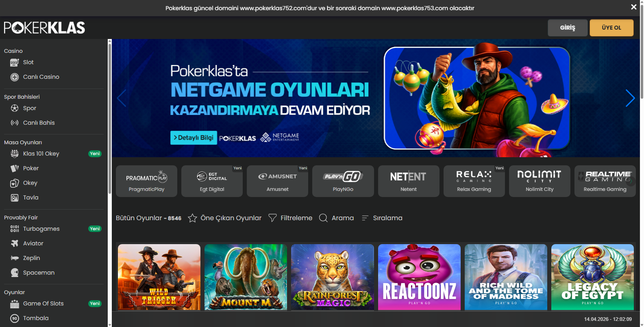Viewport: 644px width, 327px height.
Task: Open Sıralama sorting options
Action: pos(387,218)
